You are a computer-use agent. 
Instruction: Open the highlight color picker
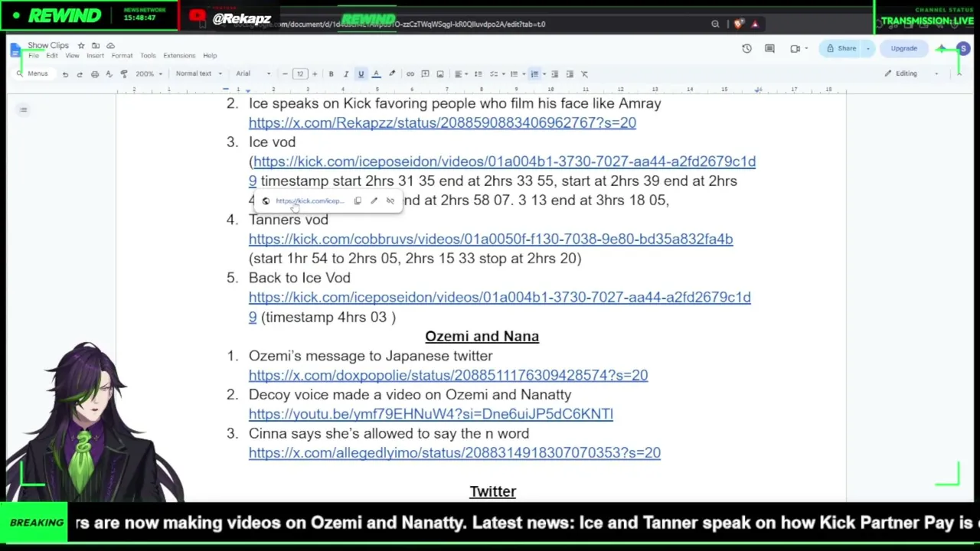pyautogui.click(x=392, y=74)
